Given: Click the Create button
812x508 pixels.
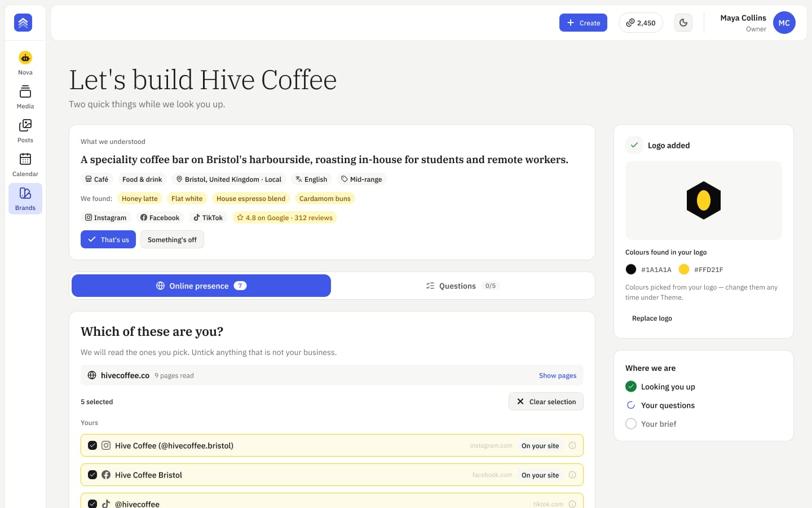Looking at the screenshot, I should point(583,23).
